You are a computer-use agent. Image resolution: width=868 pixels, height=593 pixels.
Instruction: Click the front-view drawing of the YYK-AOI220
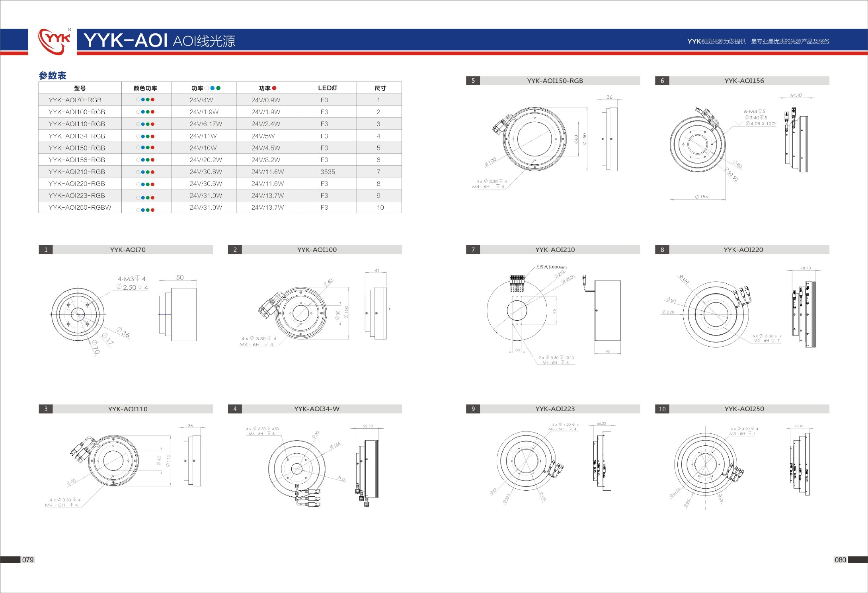pyautogui.click(x=716, y=314)
